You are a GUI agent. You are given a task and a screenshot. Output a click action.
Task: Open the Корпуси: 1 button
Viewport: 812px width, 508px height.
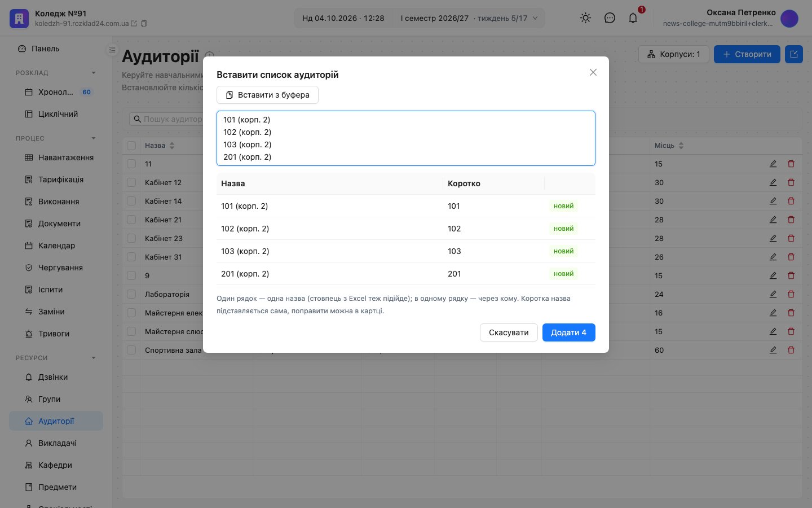674,54
